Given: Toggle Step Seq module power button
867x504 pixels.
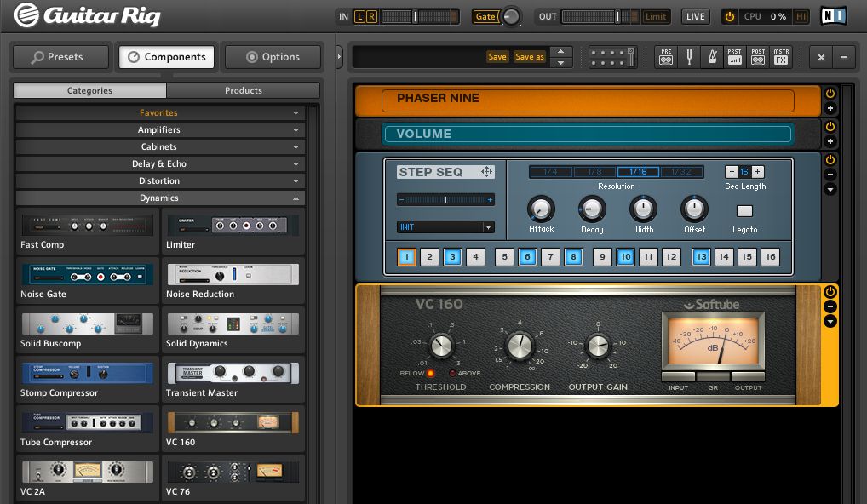Looking at the screenshot, I should tap(830, 159).
